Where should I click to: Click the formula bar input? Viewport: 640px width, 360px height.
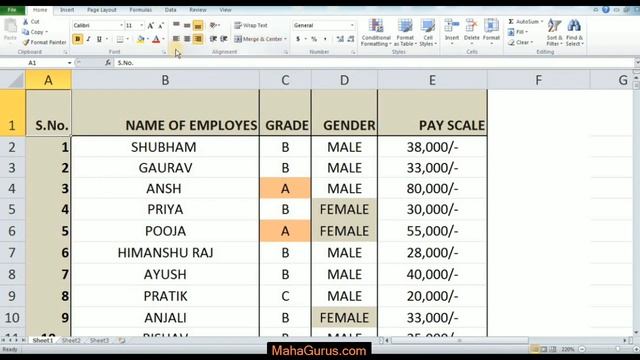click(x=373, y=62)
